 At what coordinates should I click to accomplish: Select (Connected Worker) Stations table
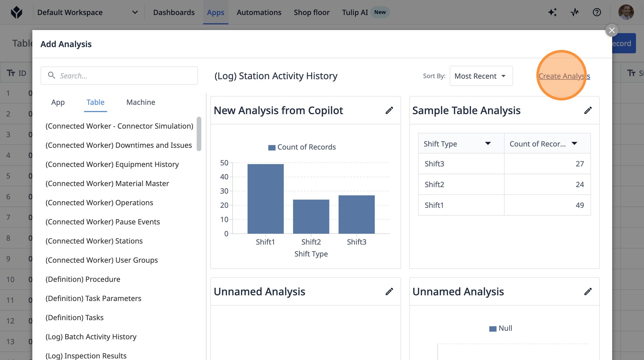[94, 241]
